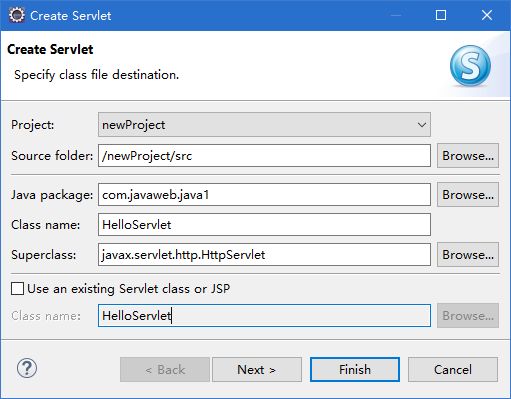The height and width of the screenshot is (399, 511).
Task: Enable Use an existing Servlet class checkbox
Action: tap(17, 289)
